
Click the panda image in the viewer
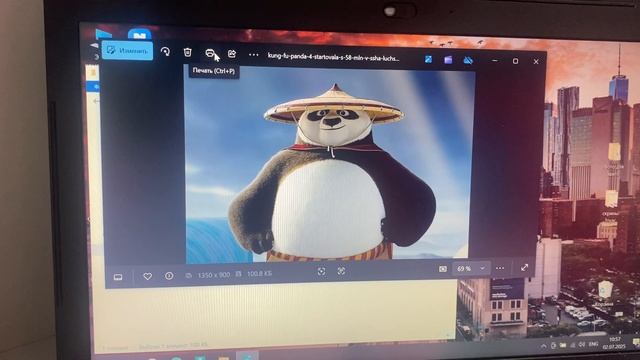pos(329,165)
